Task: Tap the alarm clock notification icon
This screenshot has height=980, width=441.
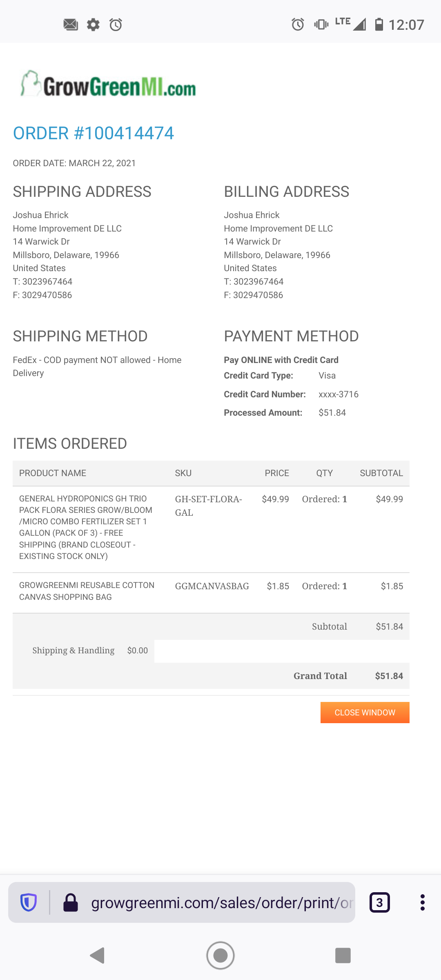Action: click(116, 24)
